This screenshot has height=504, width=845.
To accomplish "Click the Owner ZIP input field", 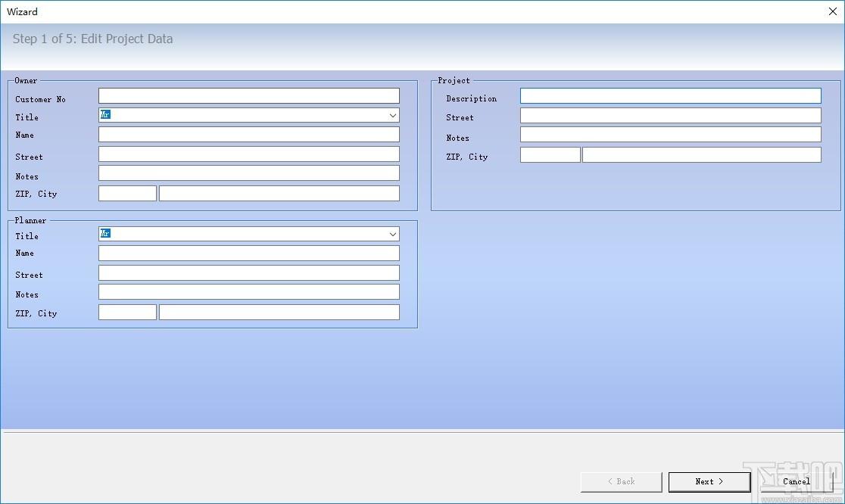I will [127, 193].
